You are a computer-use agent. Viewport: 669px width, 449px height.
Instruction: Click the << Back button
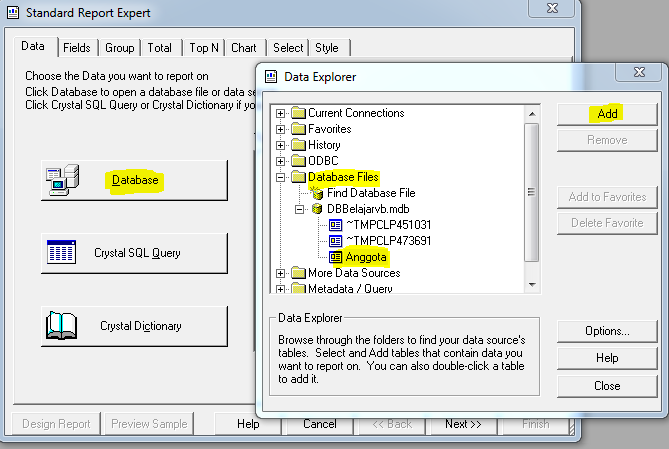tap(392, 424)
